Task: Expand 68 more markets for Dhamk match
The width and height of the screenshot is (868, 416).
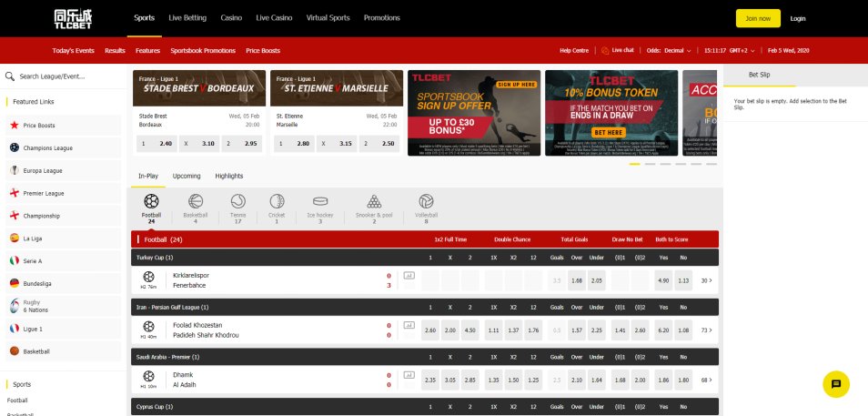Action: [706, 380]
